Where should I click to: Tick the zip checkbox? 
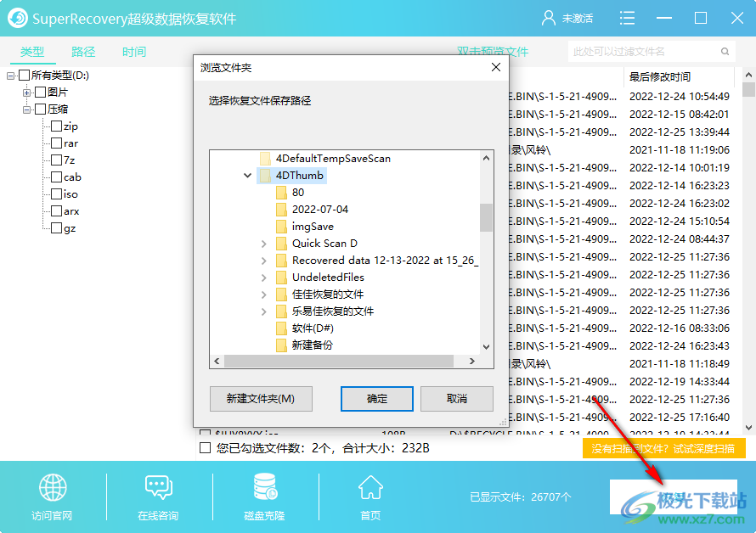[56, 126]
